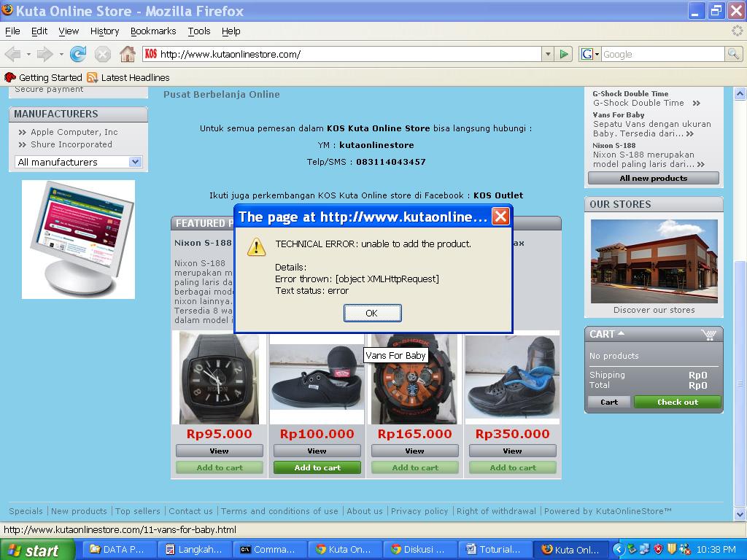Click the warning icon in error dialog

pos(256,246)
